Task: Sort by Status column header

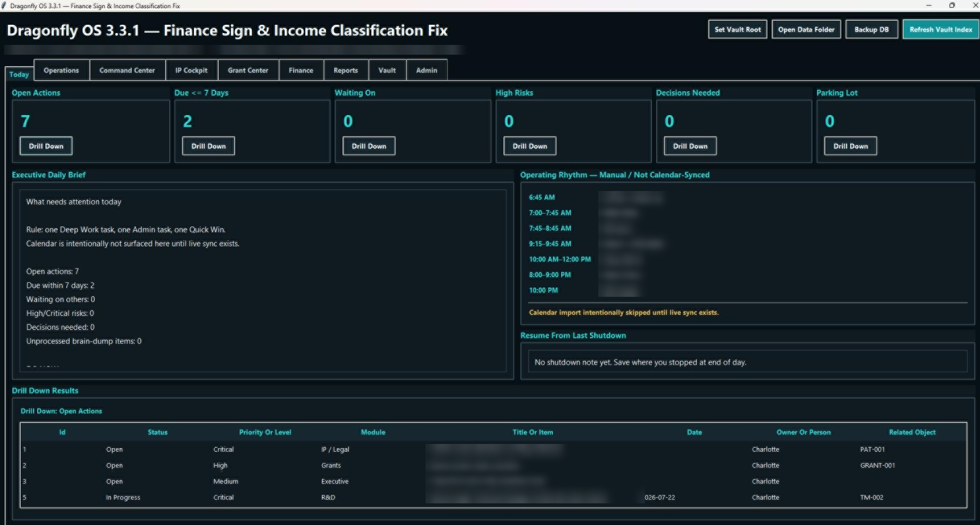Action: tap(157, 432)
